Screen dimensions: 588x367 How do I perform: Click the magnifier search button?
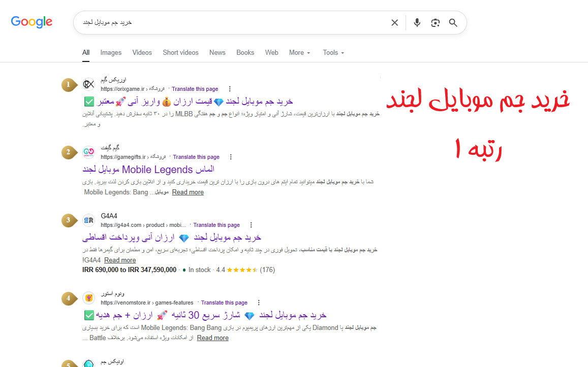click(453, 22)
